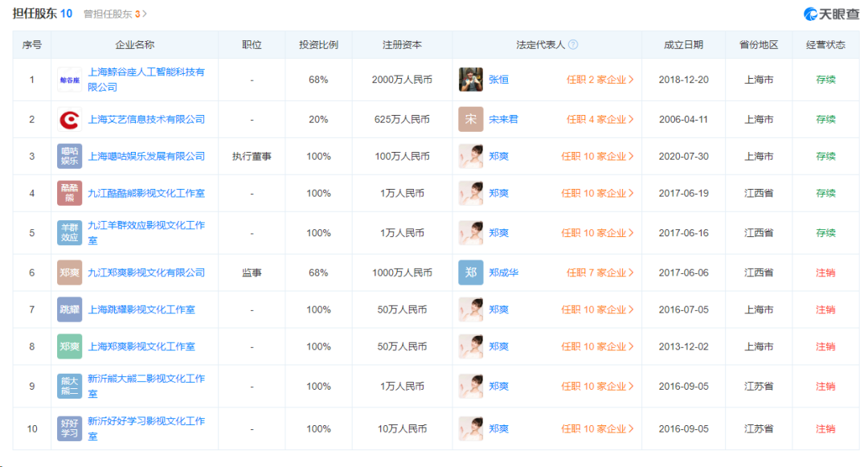The image size is (868, 467).
Task: Open 张恒's avatar photo
Action: tap(470, 80)
